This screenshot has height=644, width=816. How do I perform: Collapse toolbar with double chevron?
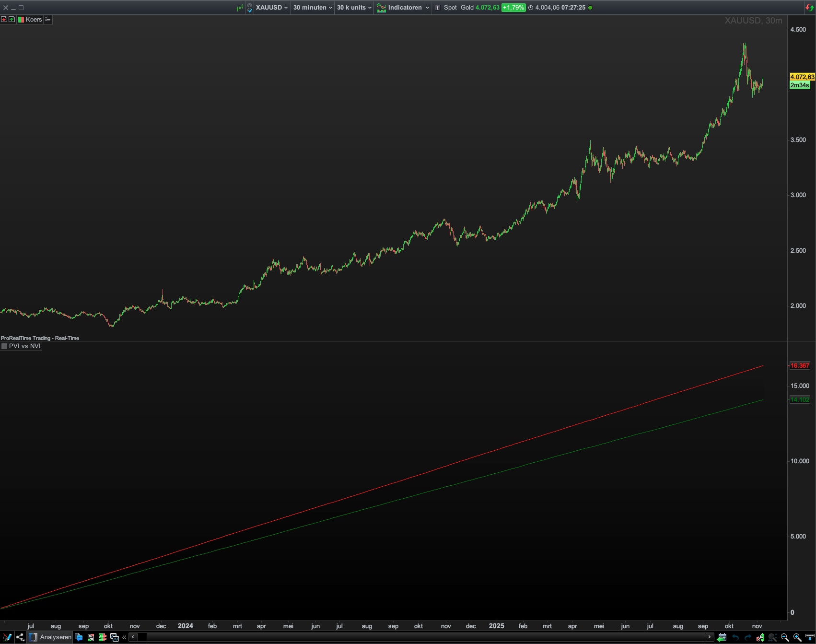124,637
